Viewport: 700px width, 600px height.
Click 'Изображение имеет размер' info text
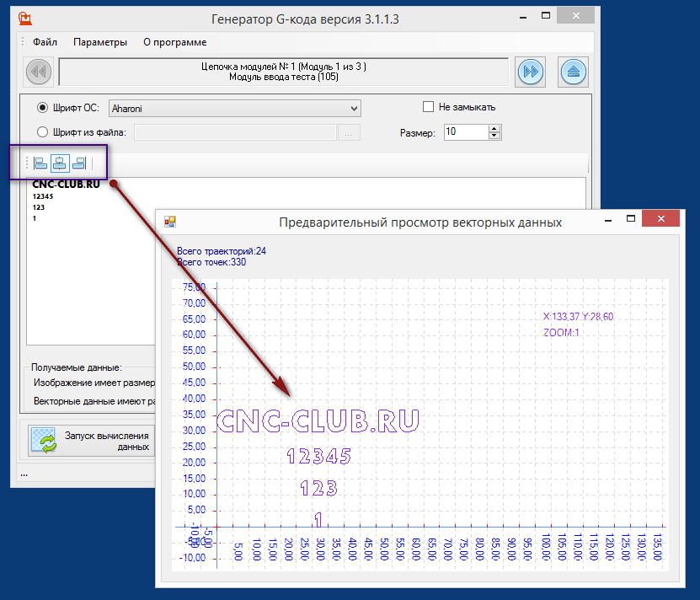click(x=94, y=383)
